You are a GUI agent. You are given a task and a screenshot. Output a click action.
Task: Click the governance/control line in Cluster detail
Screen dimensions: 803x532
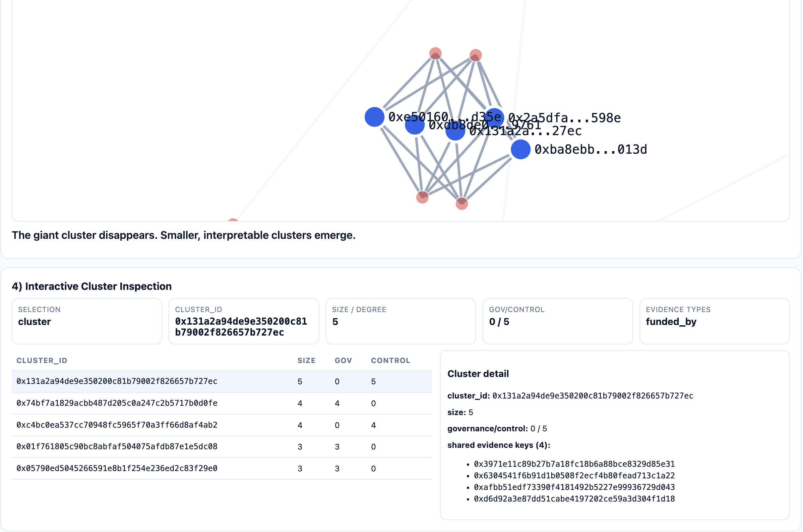(x=497, y=429)
